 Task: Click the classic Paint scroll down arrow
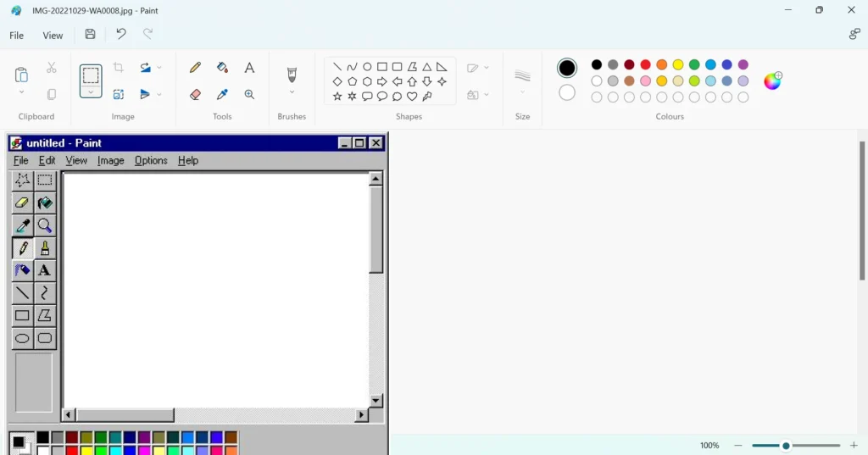376,400
